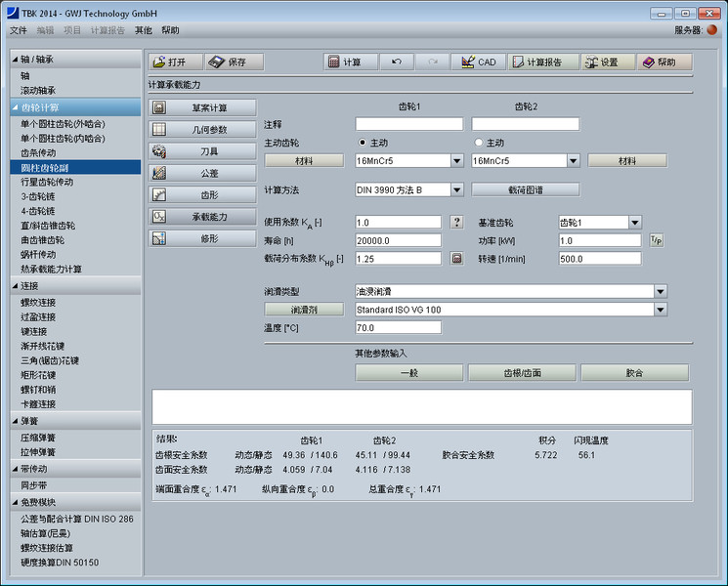Select 主动 radio button for 齿轮2
This screenshot has width=728, height=586.
480,143
